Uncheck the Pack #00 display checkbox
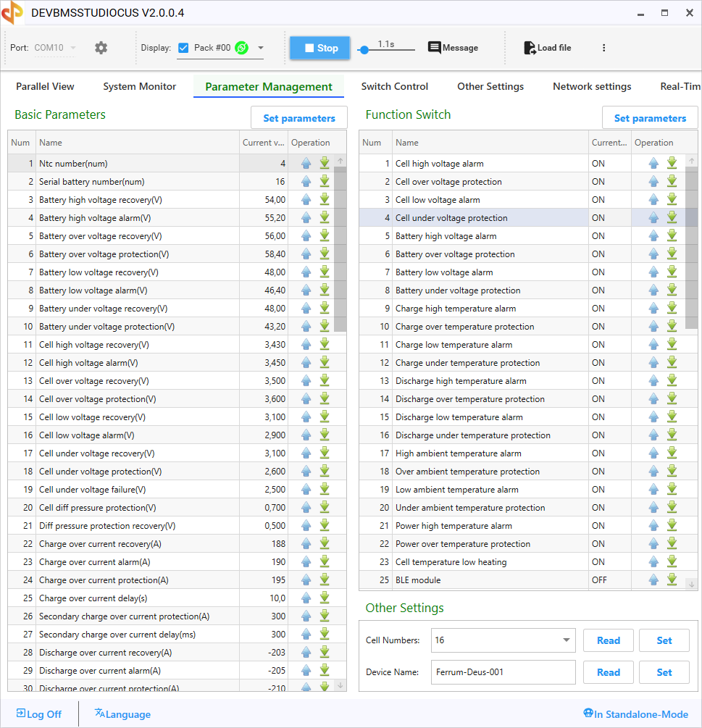Viewport: 702px width, 728px height. 183,48
